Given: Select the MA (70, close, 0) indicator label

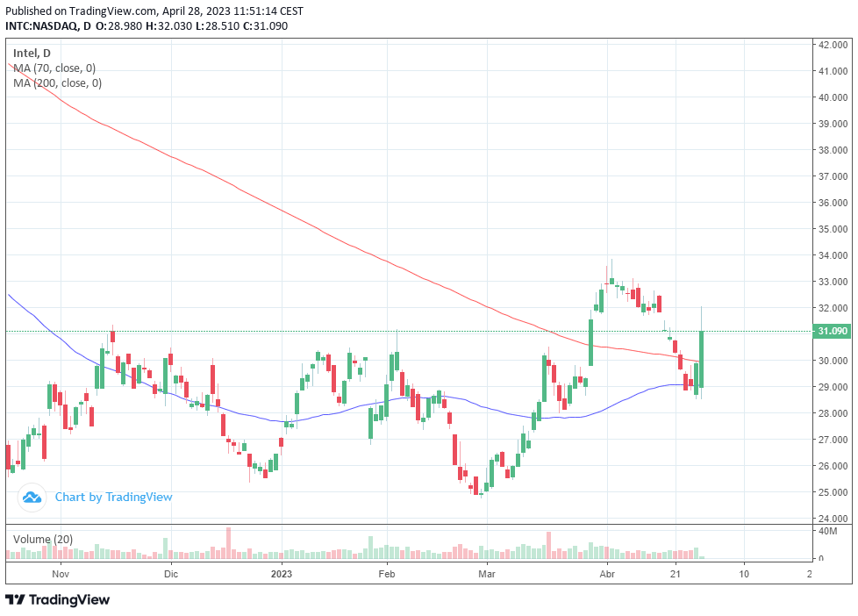Looking at the screenshot, I should tap(54, 68).
